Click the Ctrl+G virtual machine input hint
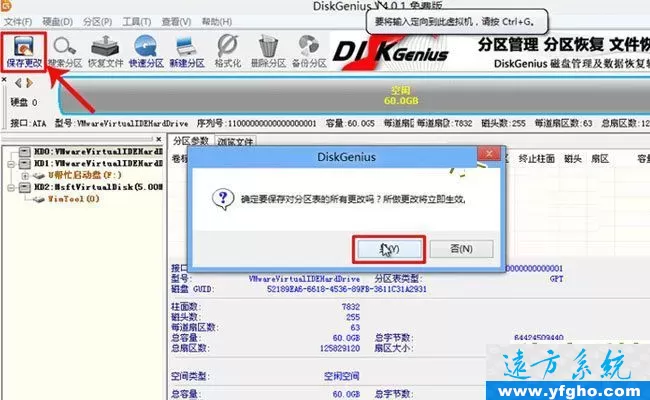The height and width of the screenshot is (400, 650). tap(457, 22)
